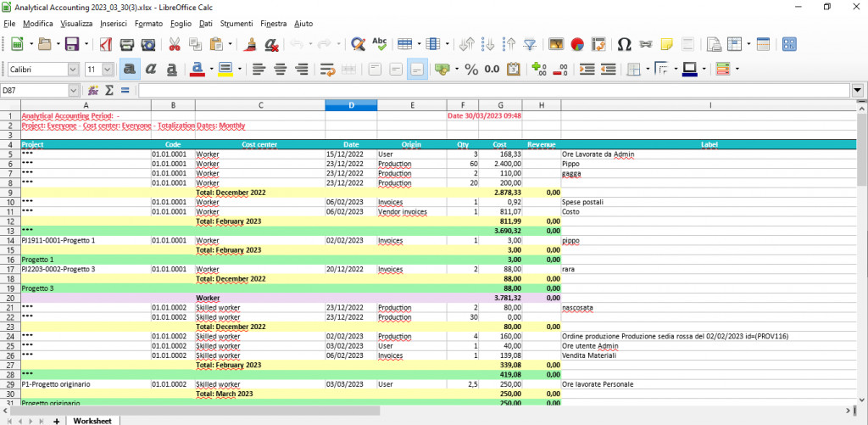Click the Cut scissors icon
The height and width of the screenshot is (425, 868).
coord(173,44)
